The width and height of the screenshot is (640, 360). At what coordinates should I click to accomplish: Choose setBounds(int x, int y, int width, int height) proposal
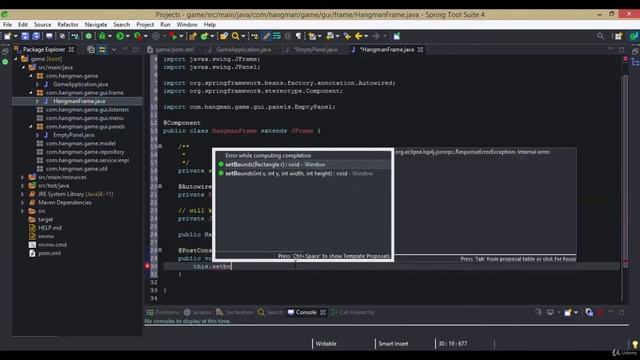point(303,173)
